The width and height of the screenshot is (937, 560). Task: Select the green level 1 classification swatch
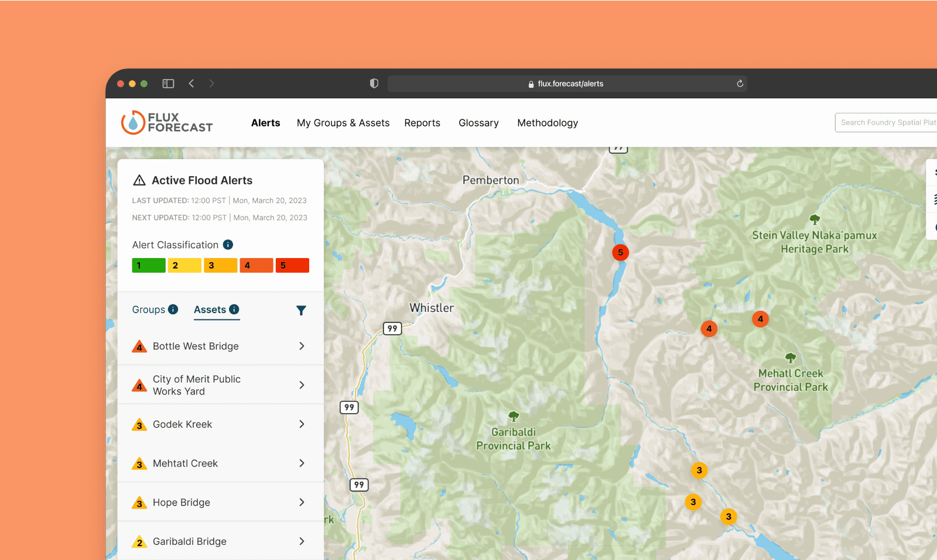coord(149,266)
